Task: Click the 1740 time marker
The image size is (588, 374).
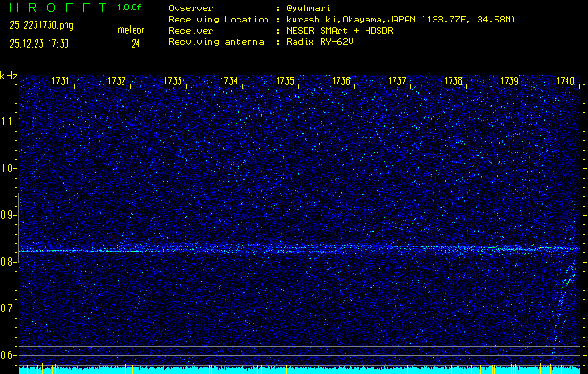Action: (566, 81)
